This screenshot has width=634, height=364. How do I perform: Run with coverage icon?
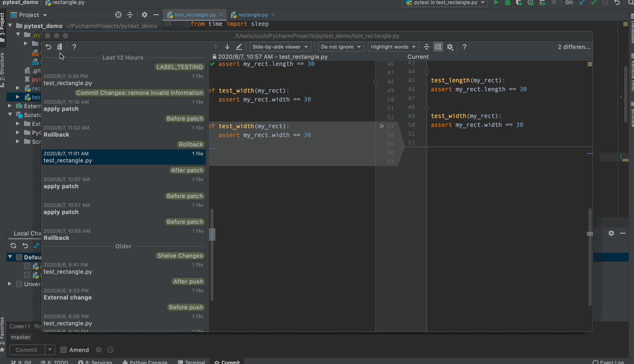click(519, 3)
